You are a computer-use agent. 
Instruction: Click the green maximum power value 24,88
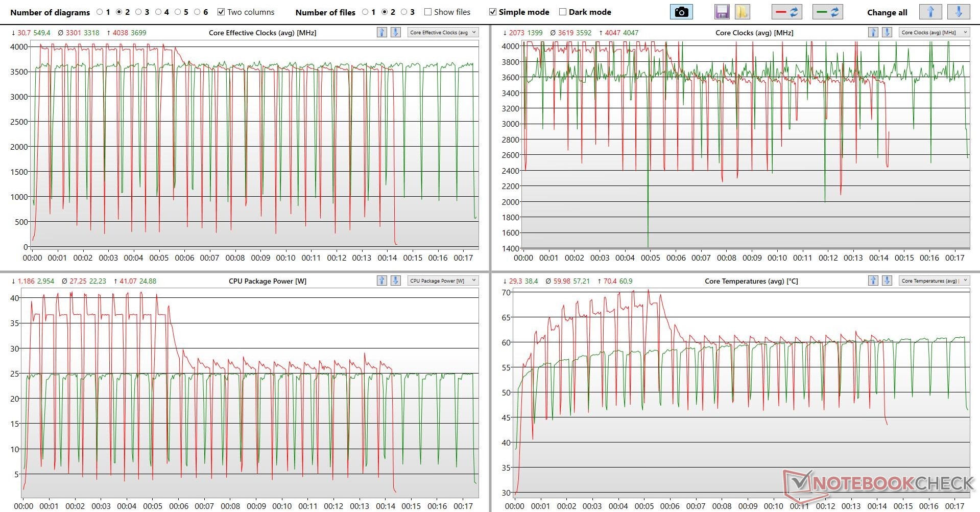pos(148,281)
